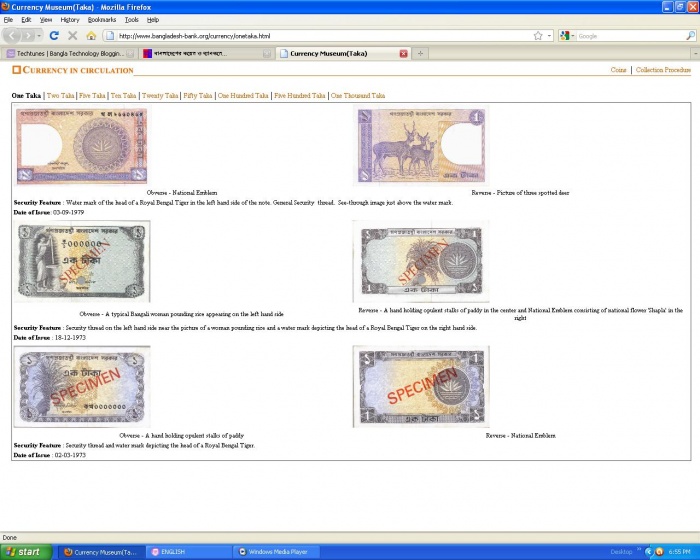
Task: Go back using the Firefox back arrow
Action: coord(12,35)
